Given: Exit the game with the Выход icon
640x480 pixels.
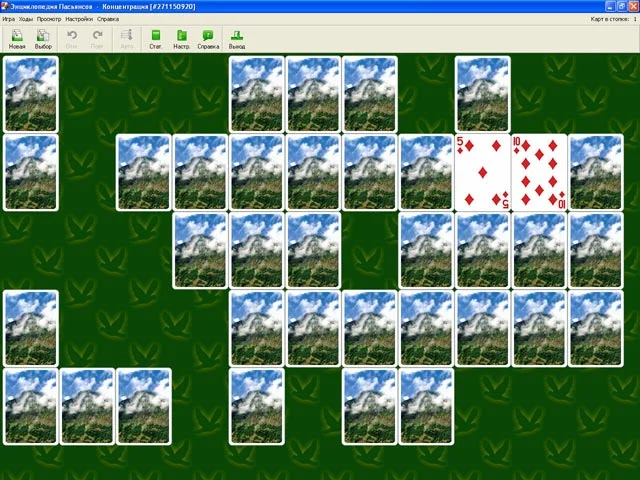Looking at the screenshot, I should pyautogui.click(x=236, y=39).
